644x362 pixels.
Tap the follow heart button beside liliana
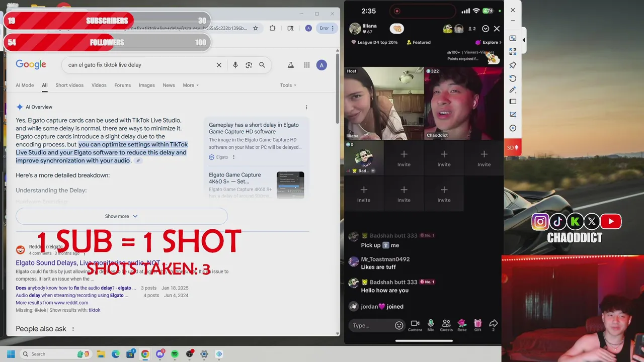(x=397, y=29)
